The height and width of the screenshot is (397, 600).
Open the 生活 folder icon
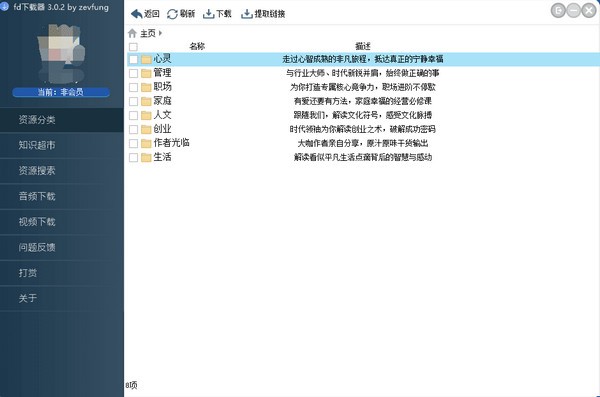(x=146, y=157)
